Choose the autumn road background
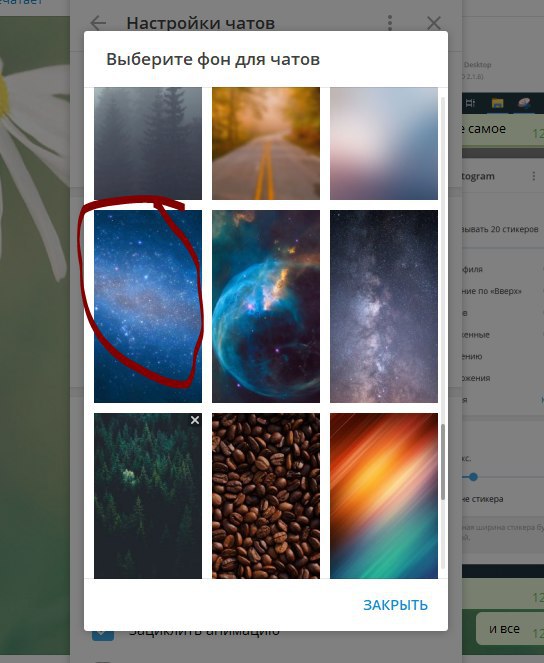Viewport: 544px width, 663px height. click(x=266, y=143)
